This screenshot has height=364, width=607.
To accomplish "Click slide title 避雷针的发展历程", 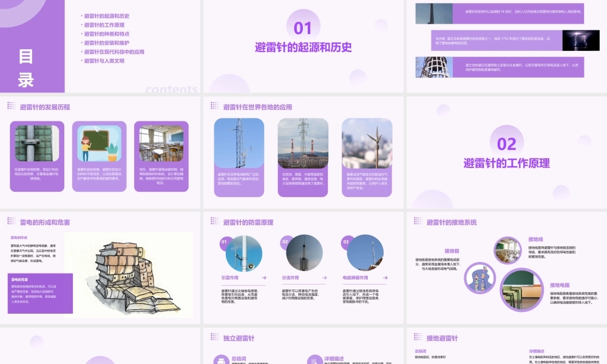I will coord(45,107).
